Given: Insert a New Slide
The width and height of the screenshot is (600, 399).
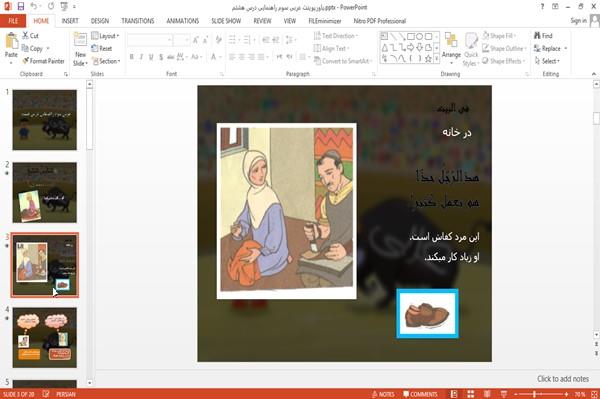Looking at the screenshot, I should click(x=80, y=50).
